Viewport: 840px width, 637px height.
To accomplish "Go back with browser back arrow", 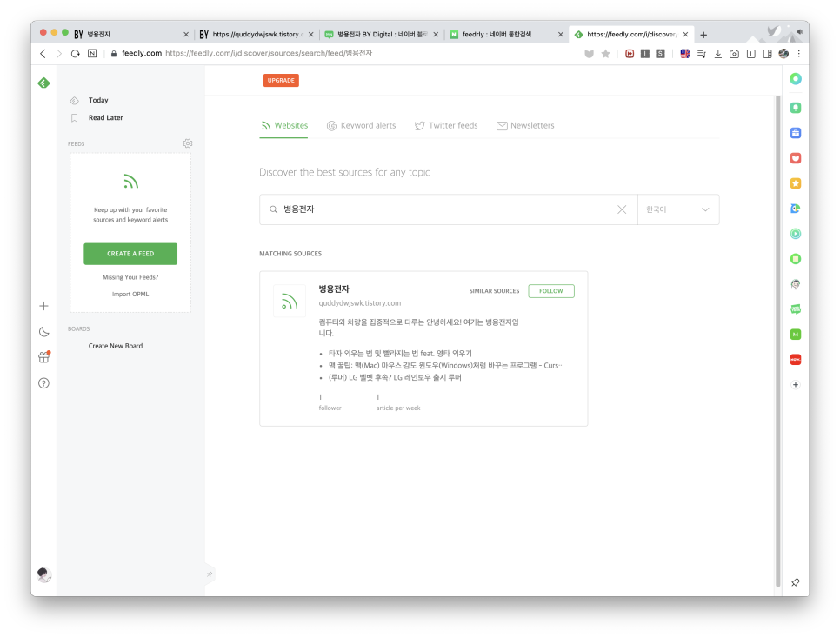I will tap(43, 54).
